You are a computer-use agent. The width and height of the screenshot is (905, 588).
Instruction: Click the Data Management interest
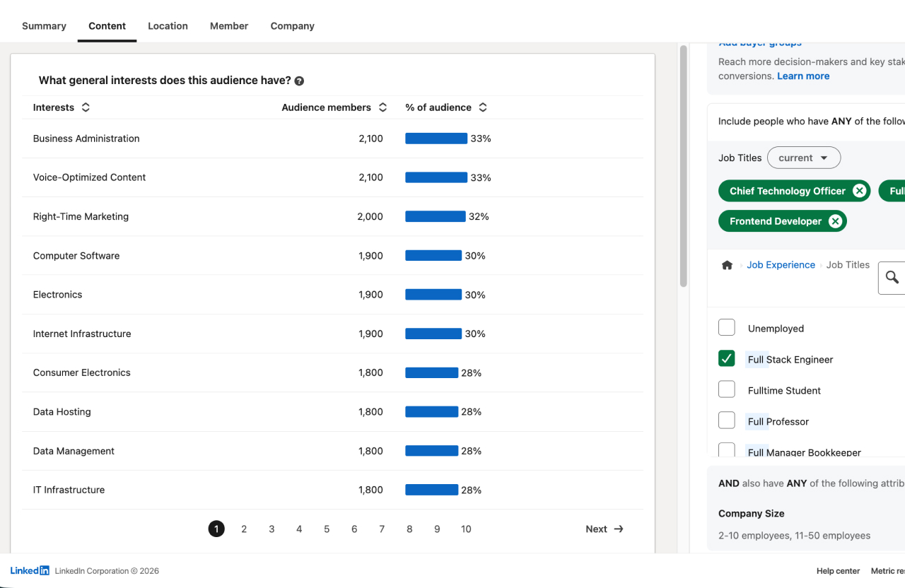click(74, 451)
